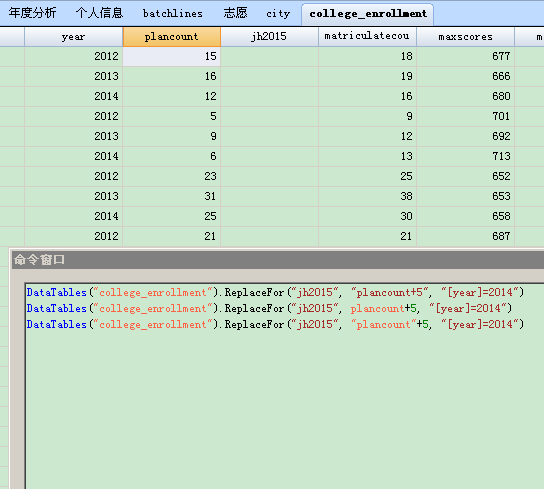The image size is (544, 489).
Task: Open the 个人信息 tab
Action: click(100, 13)
